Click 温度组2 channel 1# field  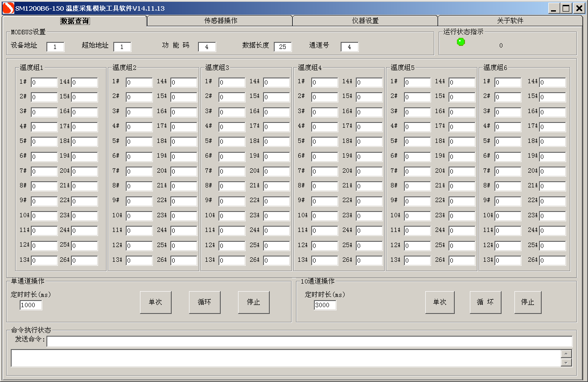point(139,82)
